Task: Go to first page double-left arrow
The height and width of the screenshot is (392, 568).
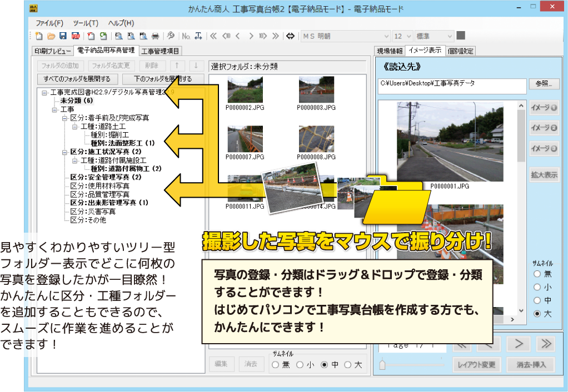Action: point(213,36)
